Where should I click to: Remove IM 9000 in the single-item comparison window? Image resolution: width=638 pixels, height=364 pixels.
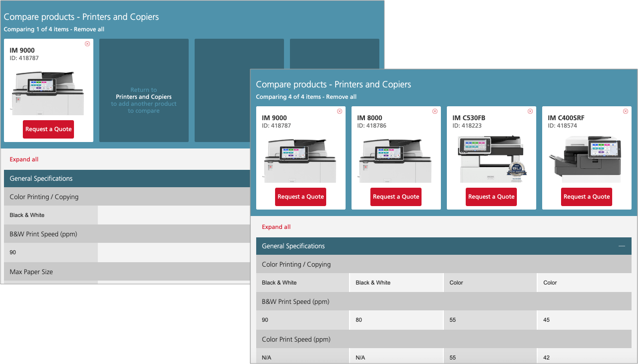point(87,44)
